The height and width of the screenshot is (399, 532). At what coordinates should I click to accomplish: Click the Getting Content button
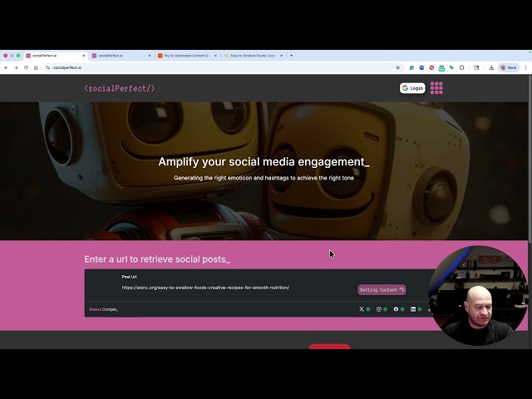point(382,290)
